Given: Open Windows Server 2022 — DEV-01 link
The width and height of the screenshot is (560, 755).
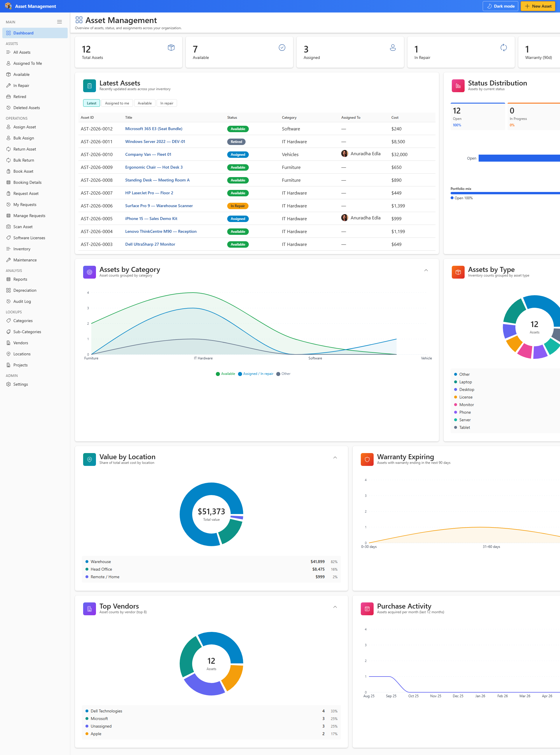Looking at the screenshot, I should [155, 141].
